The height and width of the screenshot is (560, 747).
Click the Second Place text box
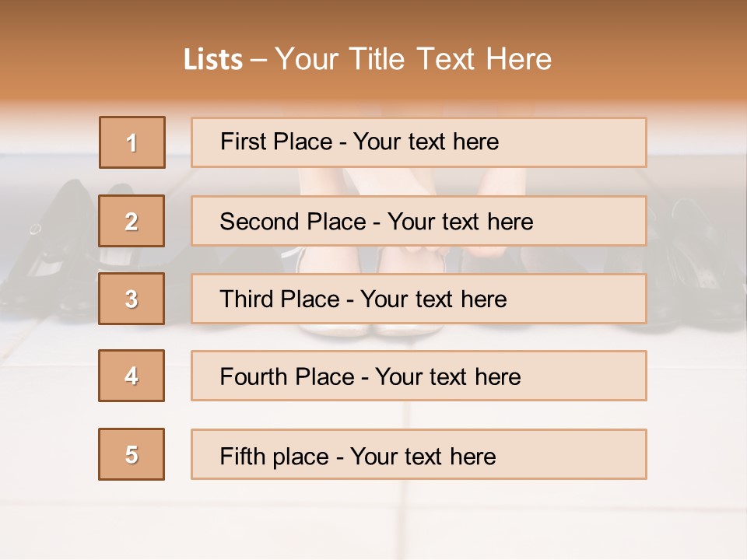[419, 221]
